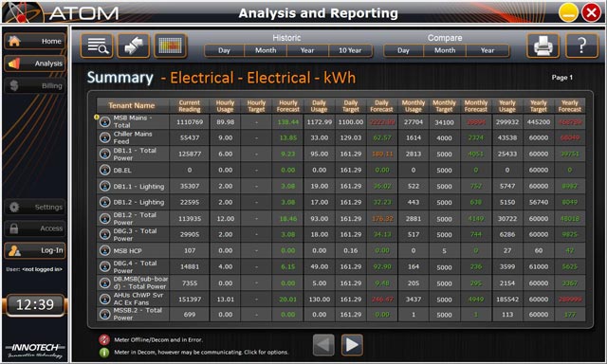The image size is (607, 364).
Task: Open the meter search list icon
Action: [97, 45]
